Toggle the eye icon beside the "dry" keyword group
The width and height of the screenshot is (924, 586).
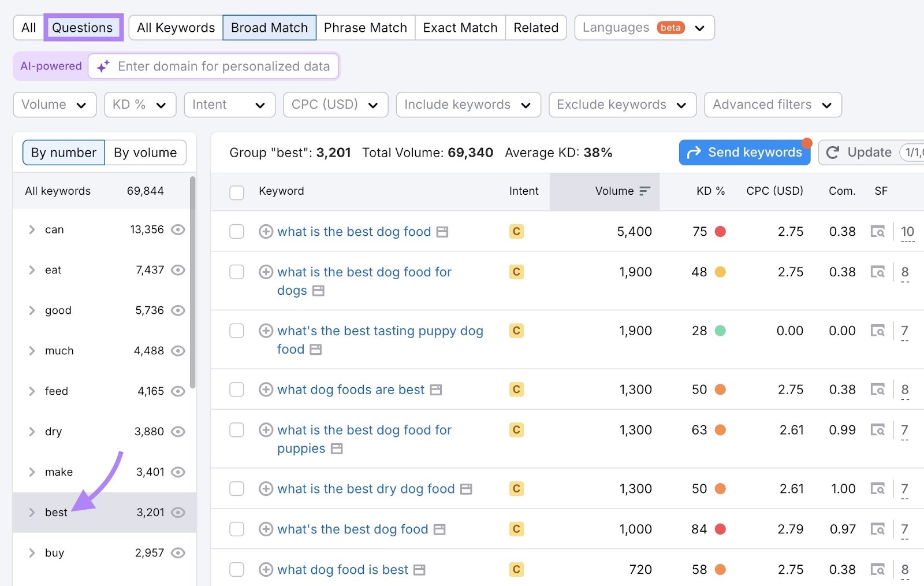(x=178, y=432)
